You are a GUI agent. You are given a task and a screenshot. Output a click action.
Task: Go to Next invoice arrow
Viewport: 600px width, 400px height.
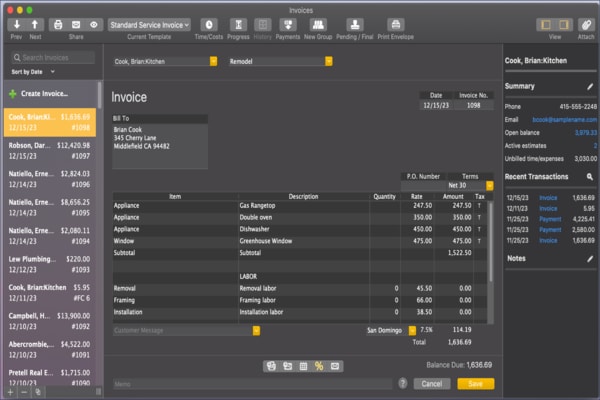[x=35, y=25]
